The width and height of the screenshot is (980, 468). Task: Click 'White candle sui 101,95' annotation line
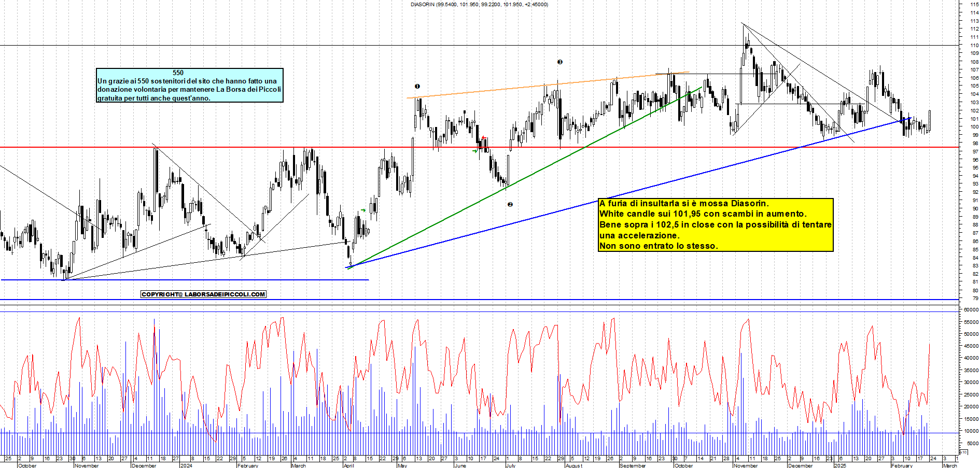(x=703, y=214)
